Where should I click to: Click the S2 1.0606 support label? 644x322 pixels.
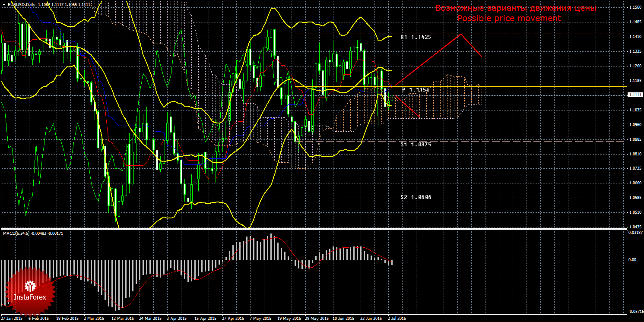click(416, 197)
